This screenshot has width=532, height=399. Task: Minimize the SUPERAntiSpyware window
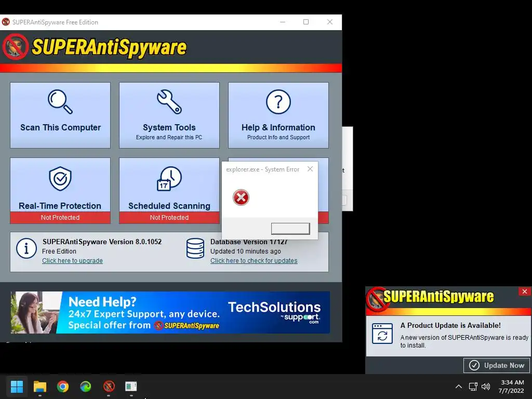click(x=283, y=22)
